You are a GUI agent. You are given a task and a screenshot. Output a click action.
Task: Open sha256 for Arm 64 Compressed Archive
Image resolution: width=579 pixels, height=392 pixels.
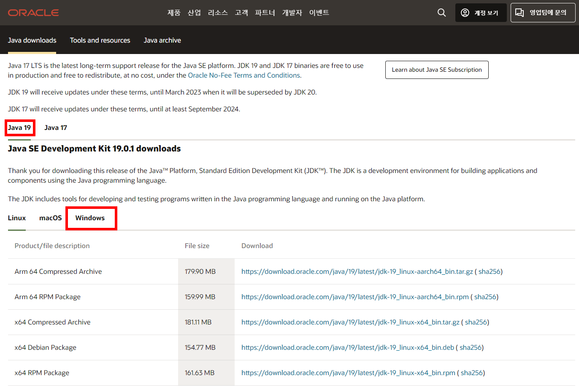pos(490,272)
